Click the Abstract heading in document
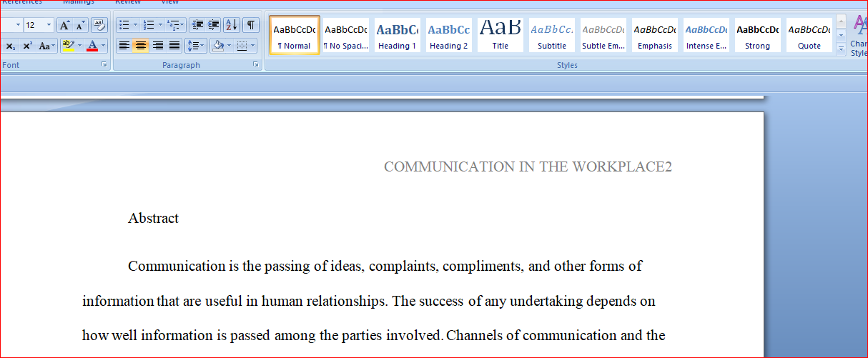 tap(153, 219)
